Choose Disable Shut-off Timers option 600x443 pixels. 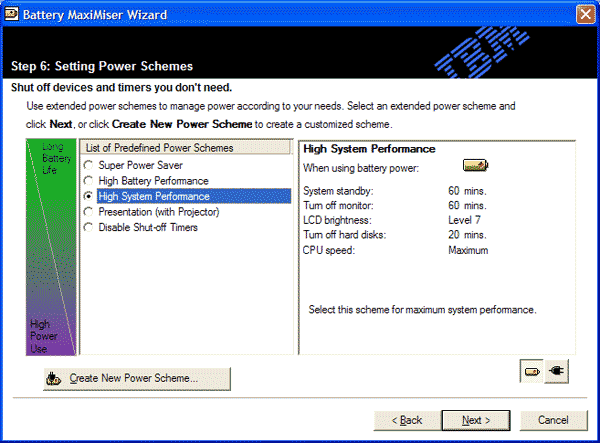click(88, 227)
